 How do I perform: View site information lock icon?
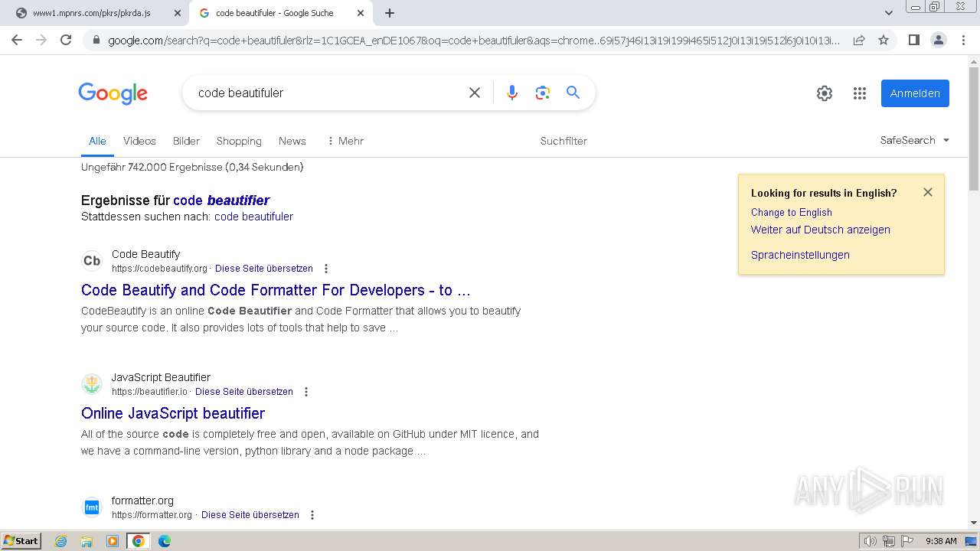pyautogui.click(x=96, y=40)
